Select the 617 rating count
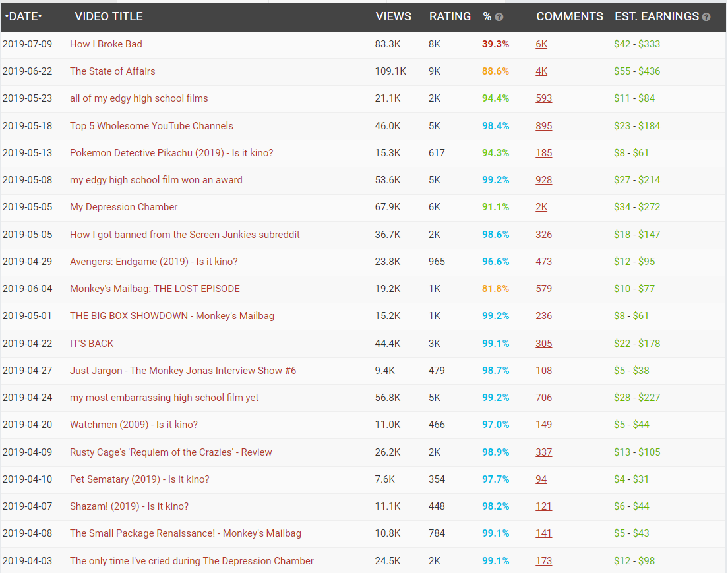Viewport: 728px width, 573px height. 437,153
